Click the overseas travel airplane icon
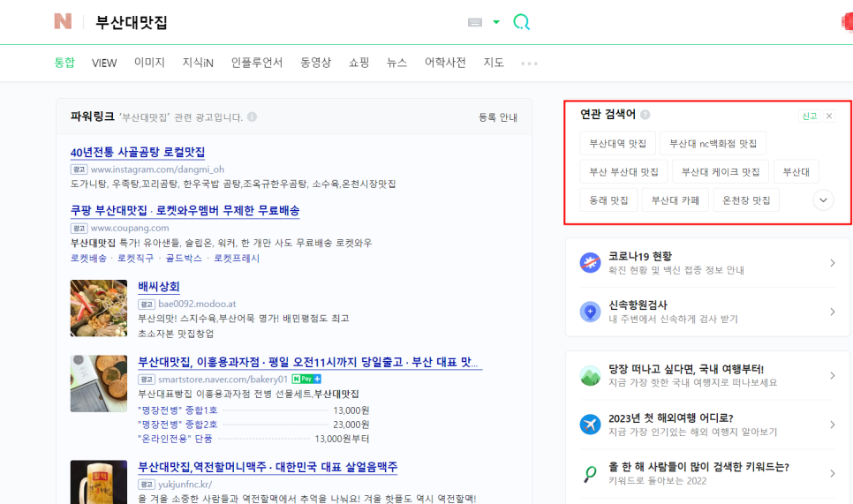 [x=590, y=424]
